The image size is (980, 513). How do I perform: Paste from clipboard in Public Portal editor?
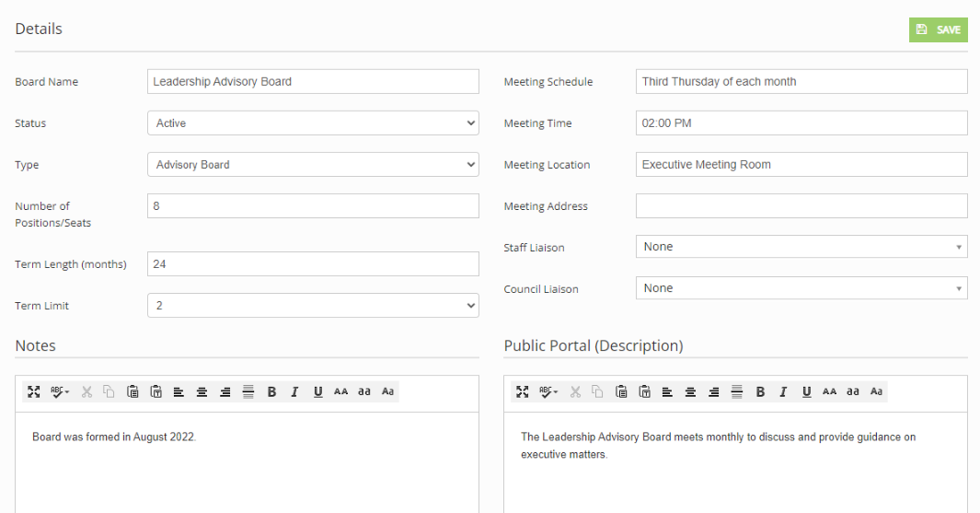[621, 391]
